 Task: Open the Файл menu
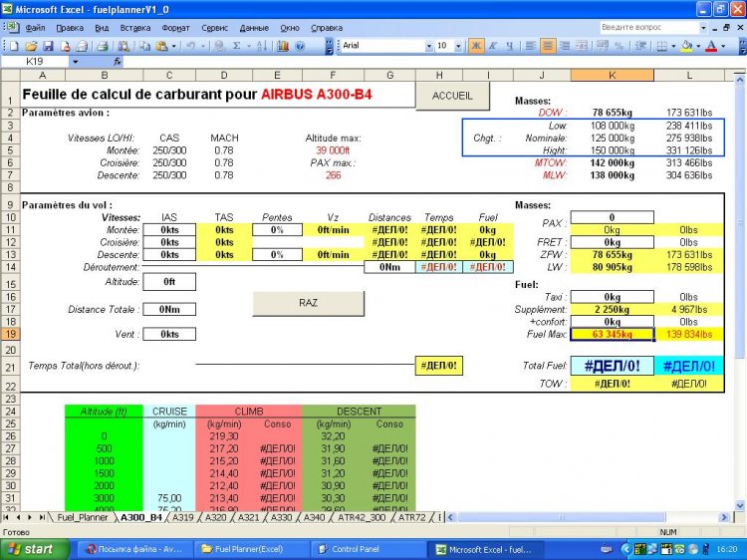pyautogui.click(x=35, y=28)
